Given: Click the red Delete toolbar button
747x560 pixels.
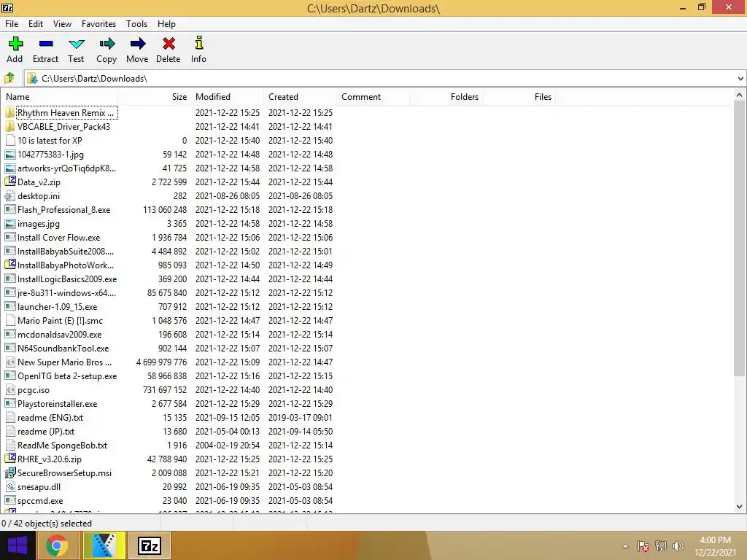Looking at the screenshot, I should pyautogui.click(x=169, y=50).
